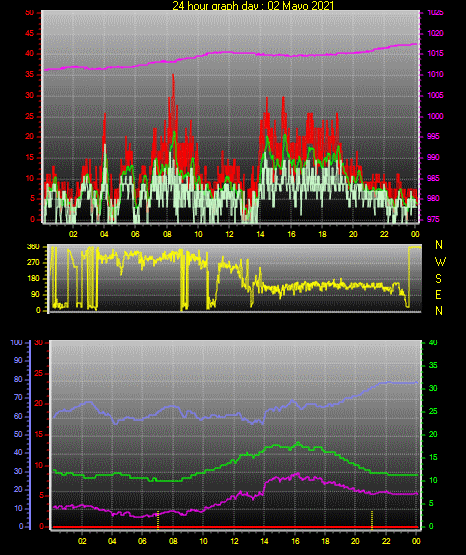Image resolution: width=466 pixels, height=555 pixels.
Task: Click the W compass direction label
Action: 440,262
